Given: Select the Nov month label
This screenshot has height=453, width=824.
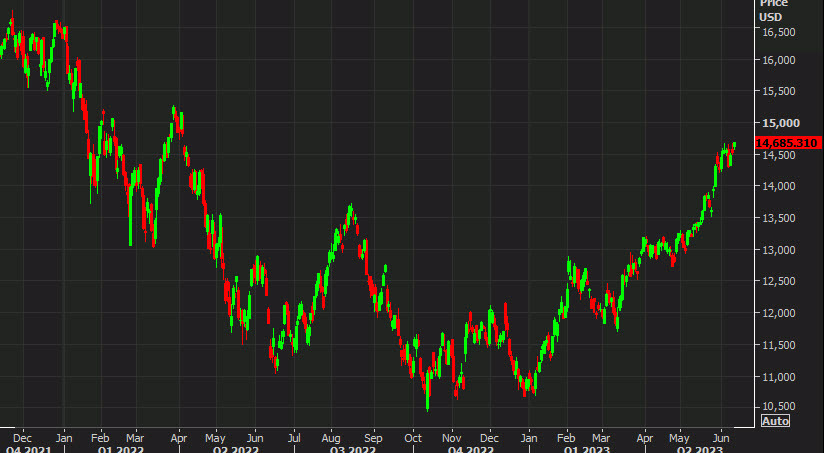Looking at the screenshot, I should [x=451, y=438].
